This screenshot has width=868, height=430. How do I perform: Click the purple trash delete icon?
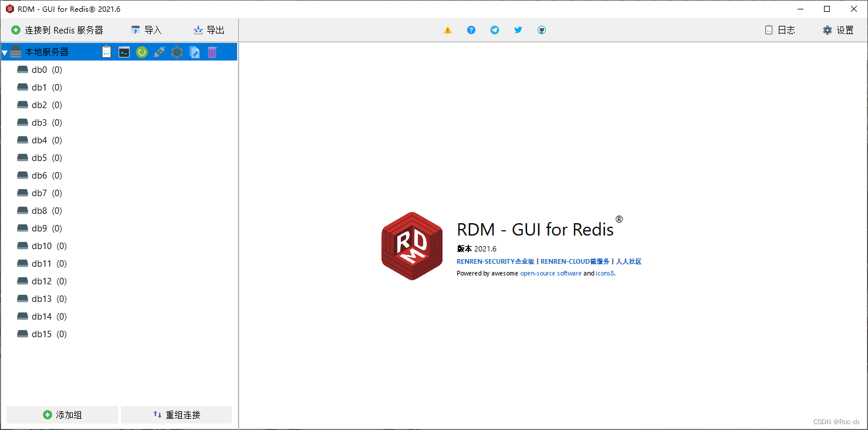point(212,52)
